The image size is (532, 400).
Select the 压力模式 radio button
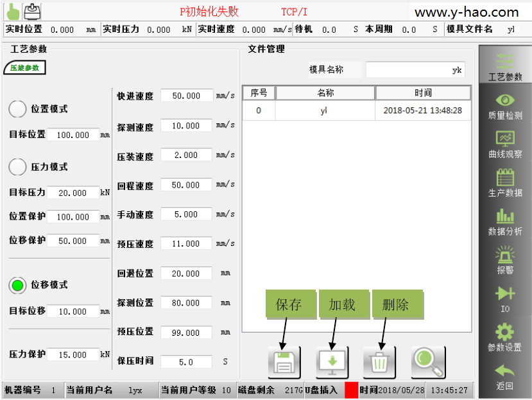tap(18, 167)
